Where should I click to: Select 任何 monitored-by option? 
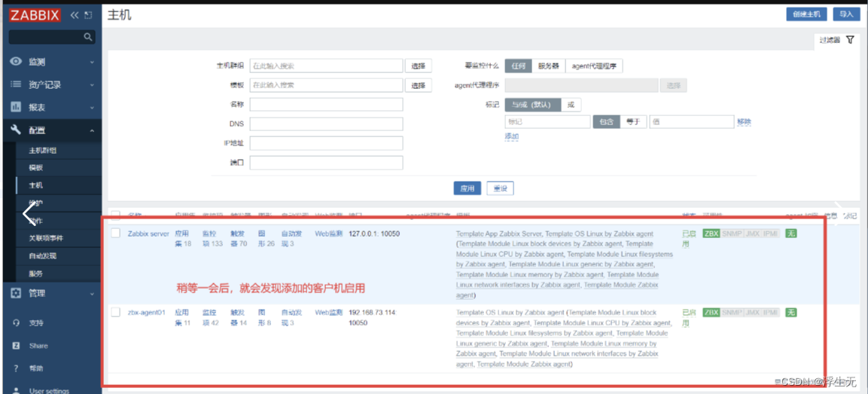pos(519,66)
